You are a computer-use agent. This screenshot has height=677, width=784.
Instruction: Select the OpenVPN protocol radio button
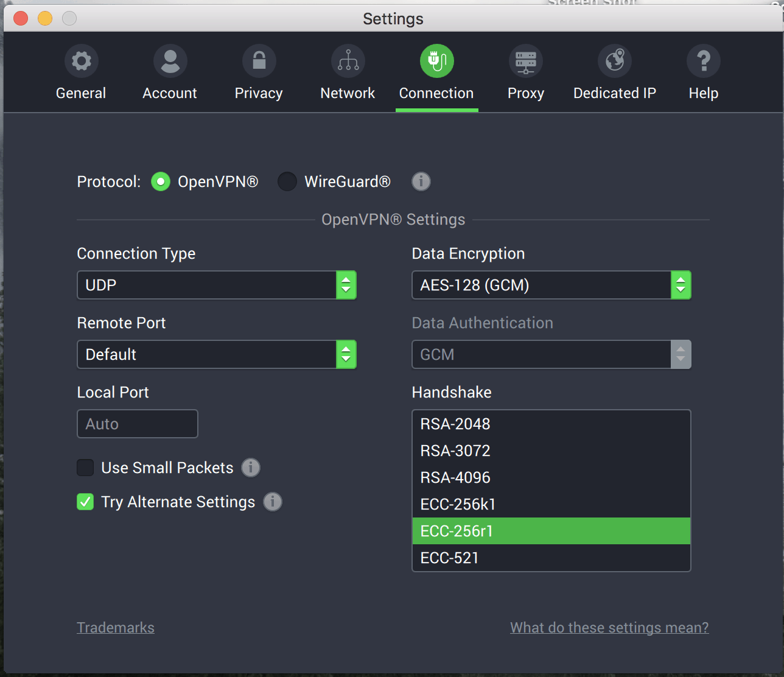point(161,181)
